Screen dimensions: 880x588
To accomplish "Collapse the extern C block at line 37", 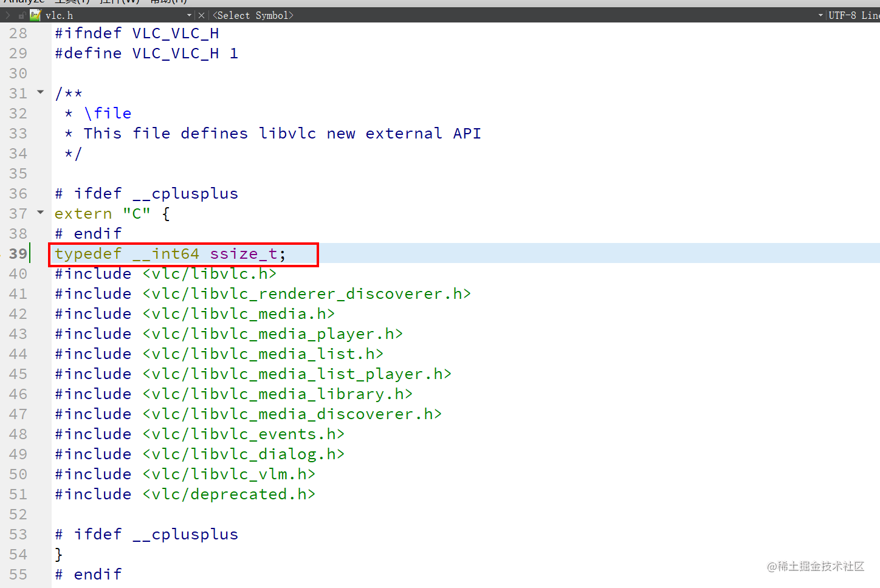I will pyautogui.click(x=40, y=213).
